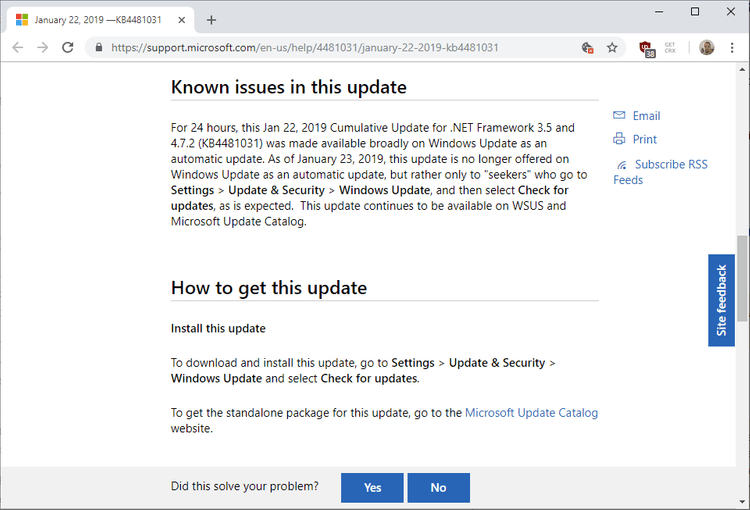Click the RSS feed icon
This screenshot has width=750, height=510.
tap(622, 165)
